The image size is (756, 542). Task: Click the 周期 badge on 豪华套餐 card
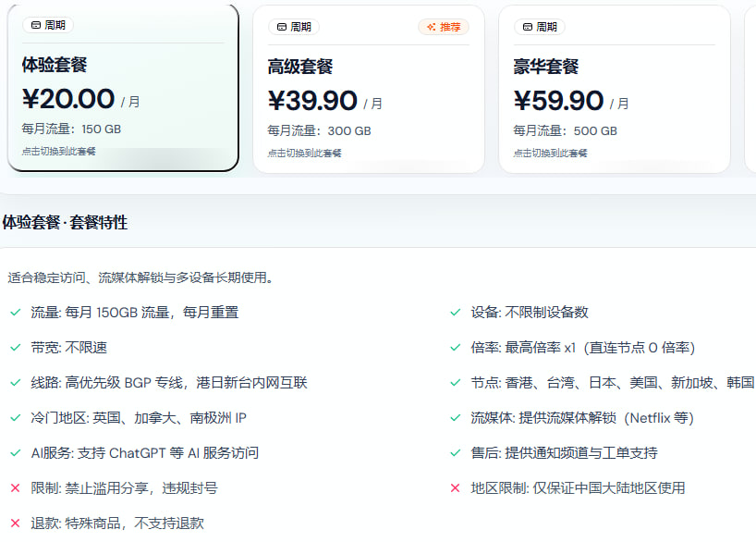[x=540, y=27]
